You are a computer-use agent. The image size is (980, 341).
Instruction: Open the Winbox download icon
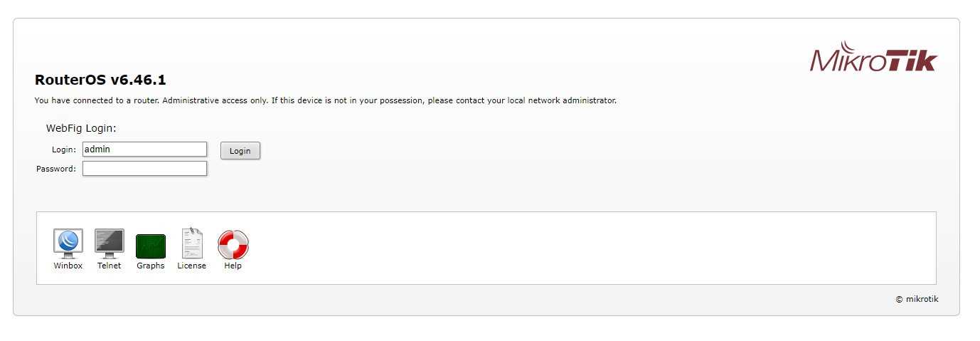(68, 243)
